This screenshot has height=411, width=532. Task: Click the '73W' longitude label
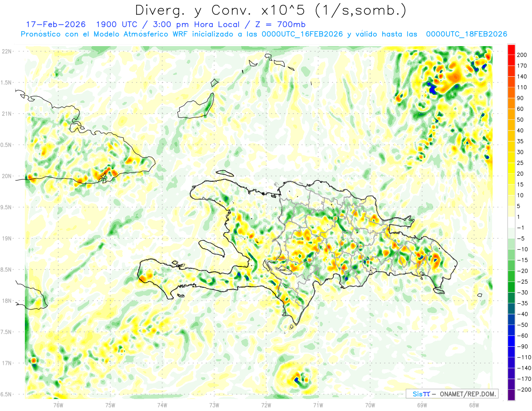tap(214, 405)
